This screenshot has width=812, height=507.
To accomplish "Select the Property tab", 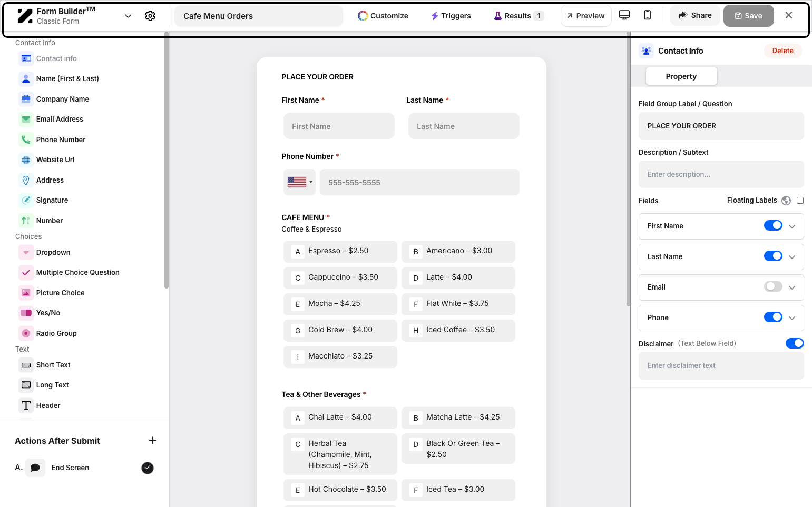I will click(681, 76).
